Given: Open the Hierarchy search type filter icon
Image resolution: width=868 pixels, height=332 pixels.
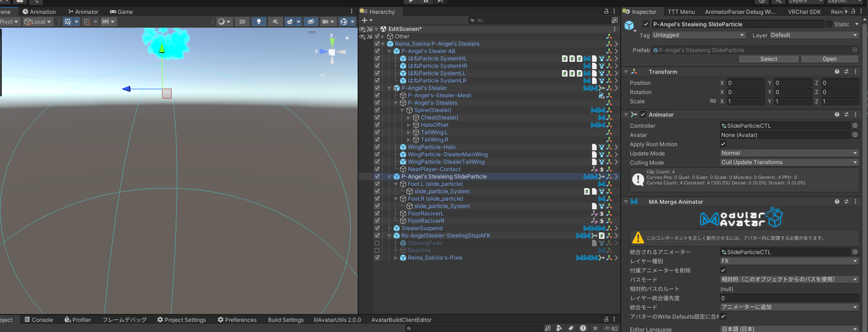Looking at the screenshot, I should tap(615, 20).
